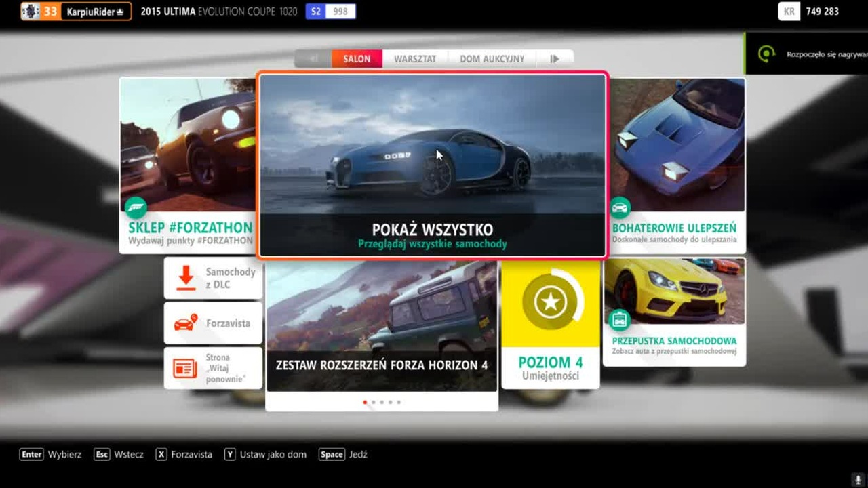Screen dimensions: 868x488
Task: Select the Salon tab
Action: [357, 59]
